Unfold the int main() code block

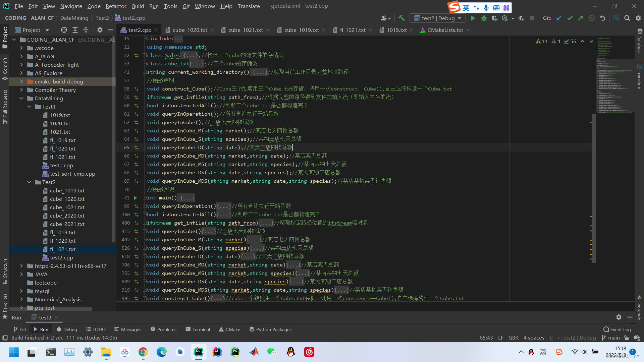point(144,198)
